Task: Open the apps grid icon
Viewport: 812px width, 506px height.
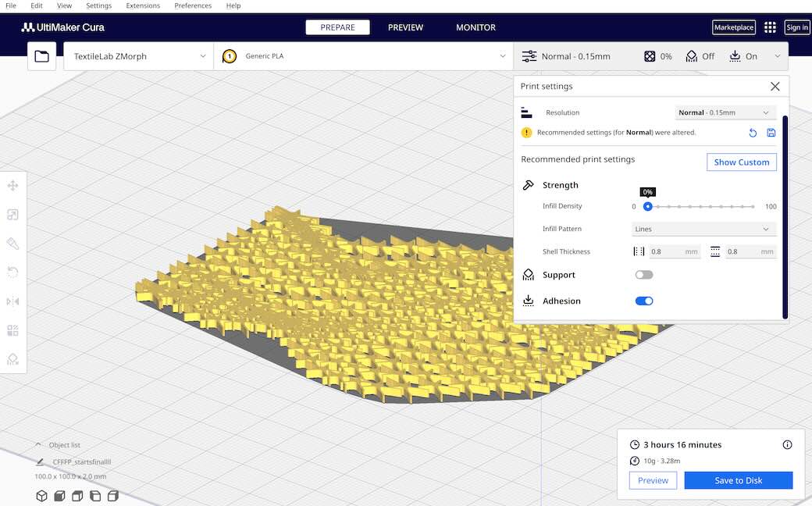Action: (x=770, y=27)
